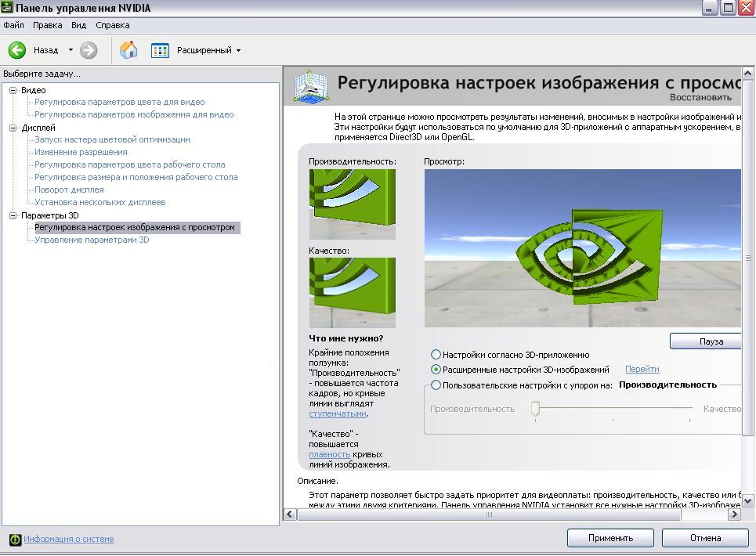
Task: Open Регулировка параметров изображения для видео
Action: 134,114
